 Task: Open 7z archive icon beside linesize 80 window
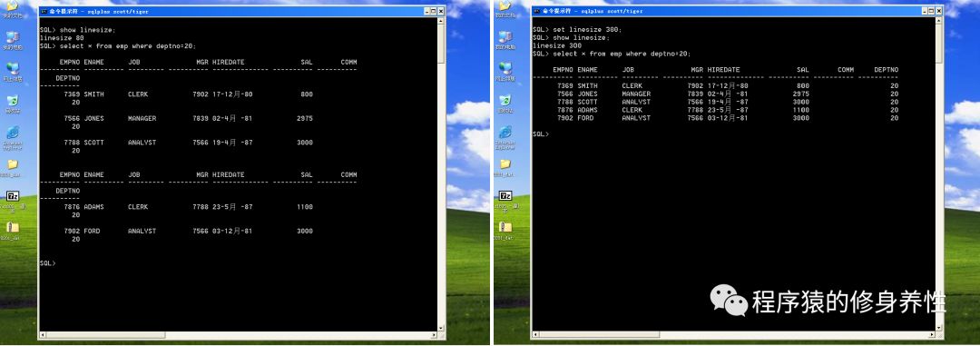coord(13,196)
